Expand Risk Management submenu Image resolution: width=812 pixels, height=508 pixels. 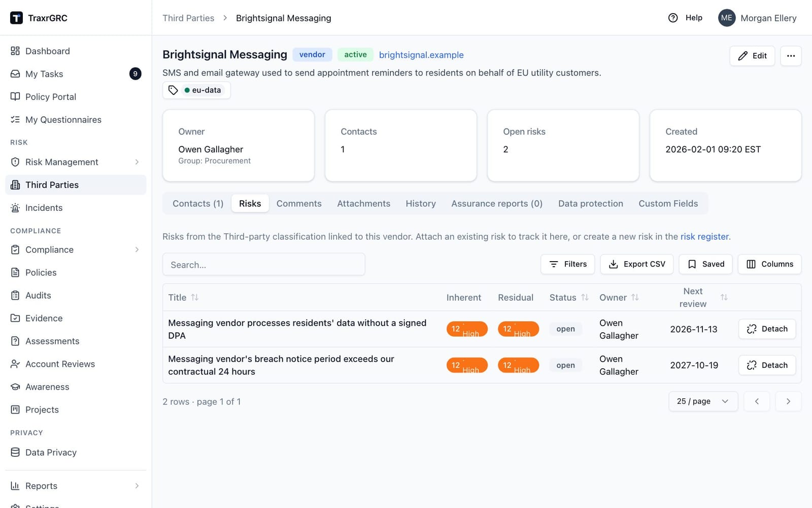tap(137, 162)
